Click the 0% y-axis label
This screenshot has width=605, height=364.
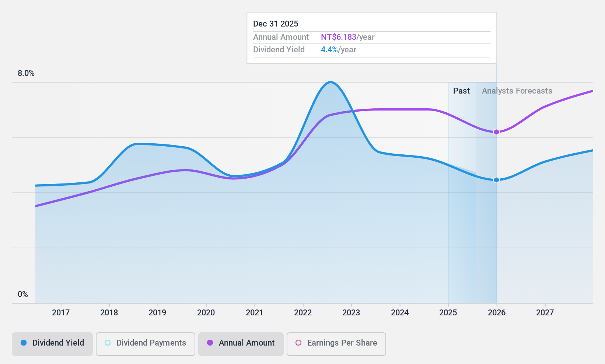[23, 294]
